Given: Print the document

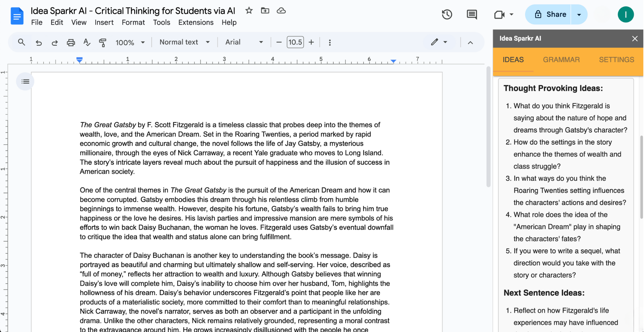Looking at the screenshot, I should tap(71, 42).
